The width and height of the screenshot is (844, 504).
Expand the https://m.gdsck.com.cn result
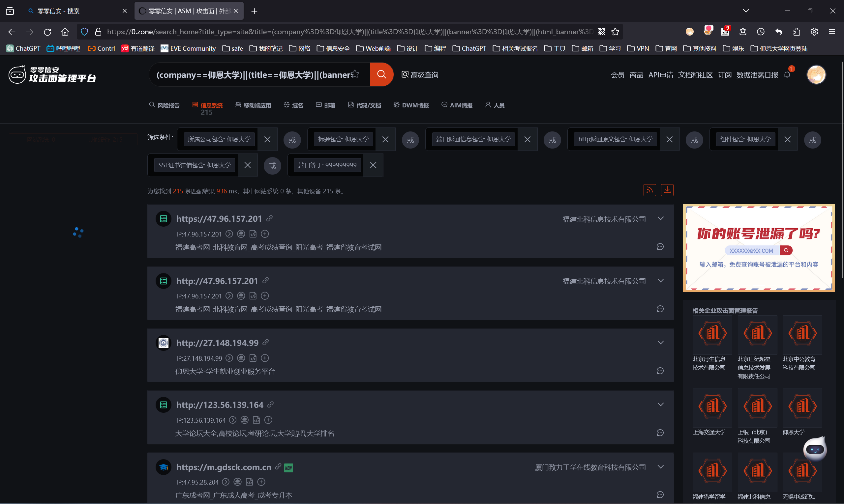[x=660, y=467]
